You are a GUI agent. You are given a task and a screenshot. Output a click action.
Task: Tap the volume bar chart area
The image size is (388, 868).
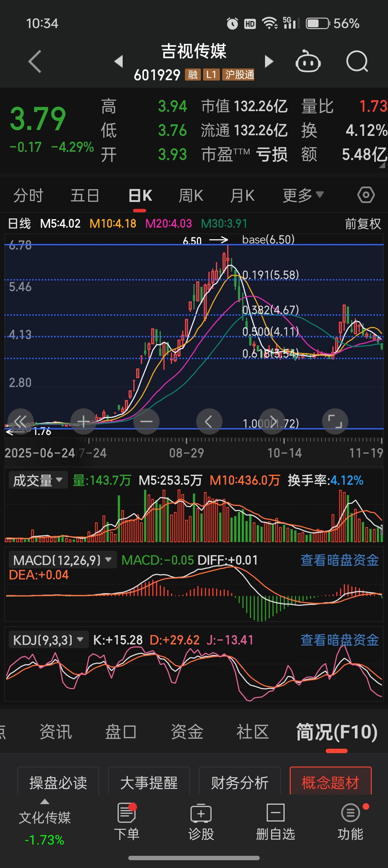click(x=194, y=515)
